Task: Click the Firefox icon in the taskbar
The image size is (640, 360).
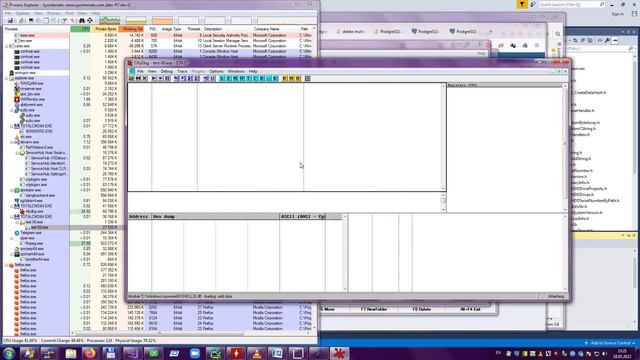Action: (90, 353)
